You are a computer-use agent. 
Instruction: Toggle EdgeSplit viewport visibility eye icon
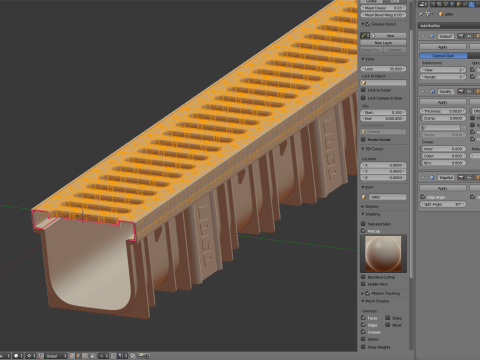tap(469, 178)
